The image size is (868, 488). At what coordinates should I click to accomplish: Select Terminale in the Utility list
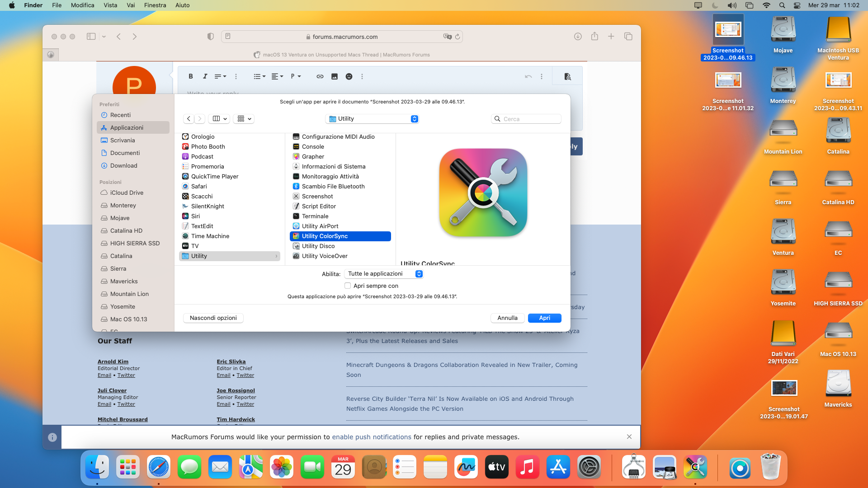pyautogui.click(x=315, y=216)
